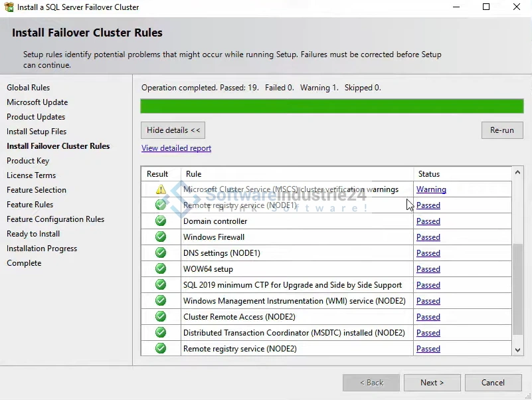This screenshot has height=400, width=532.
Task: Open the View detailed report link
Action: 176,148
